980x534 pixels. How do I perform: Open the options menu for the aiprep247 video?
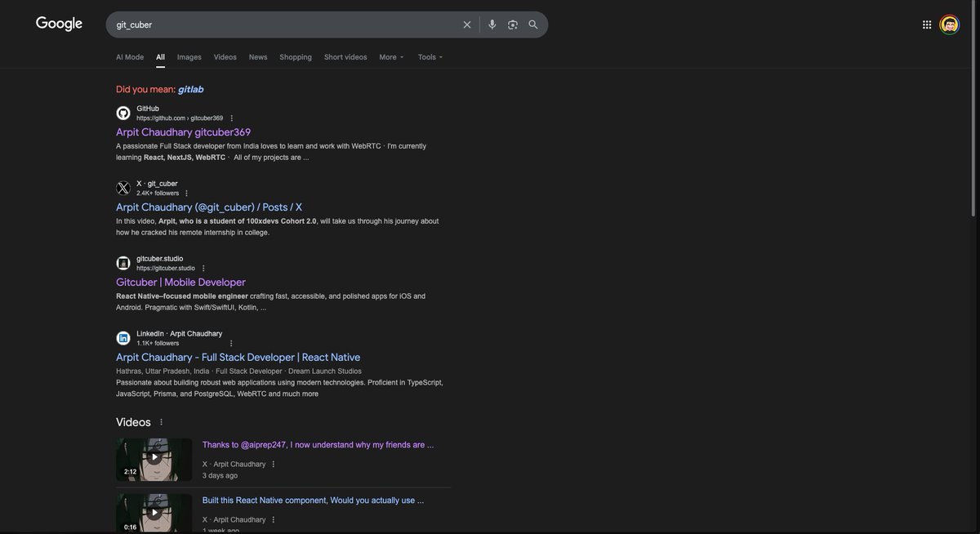pos(274,465)
